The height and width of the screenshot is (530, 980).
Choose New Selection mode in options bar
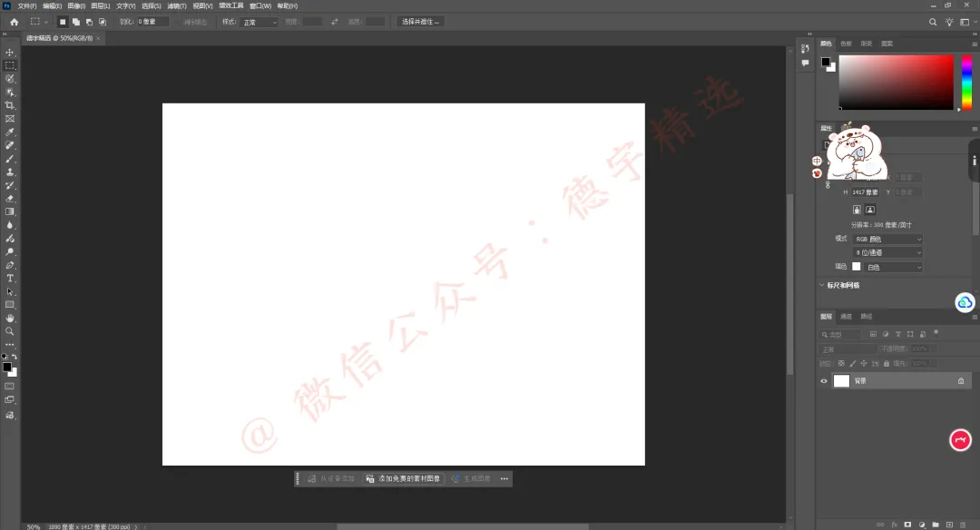tap(63, 22)
